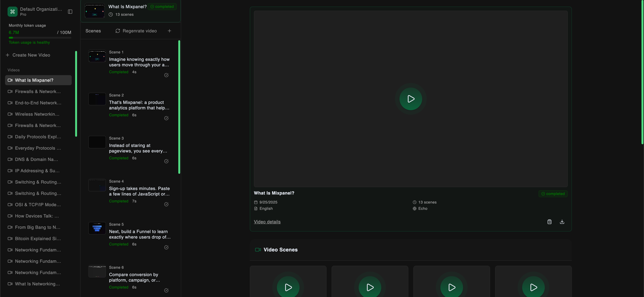644x297 pixels.
Task: Click the 'English' language label
Action: tap(266, 208)
